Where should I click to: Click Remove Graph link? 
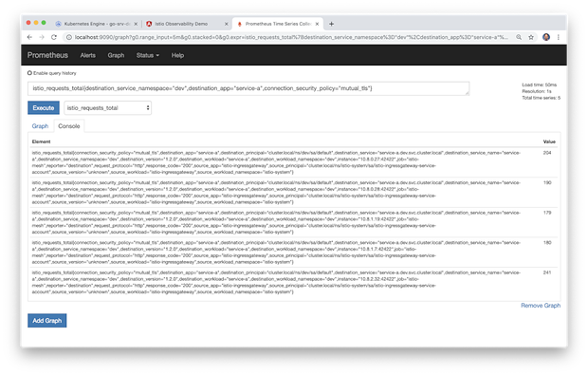[x=541, y=306]
